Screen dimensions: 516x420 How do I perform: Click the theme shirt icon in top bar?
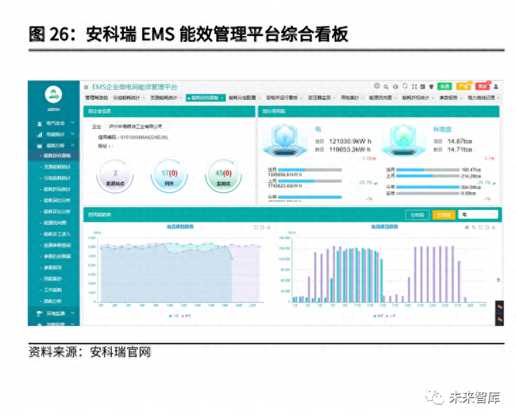431,86
